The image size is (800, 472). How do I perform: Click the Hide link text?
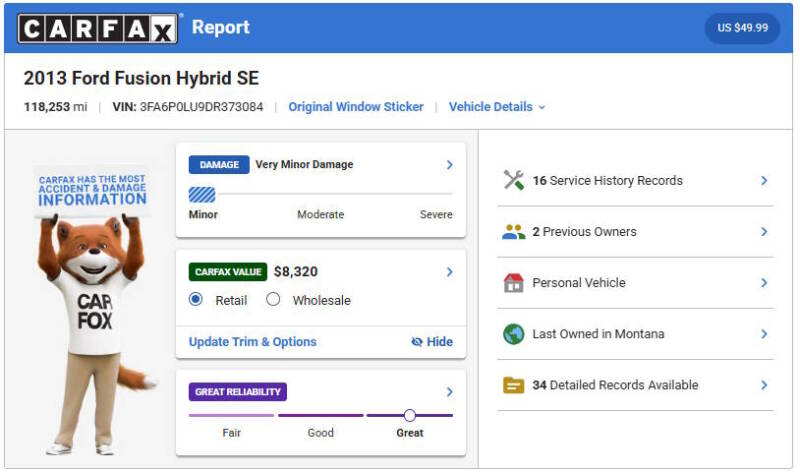(x=439, y=342)
